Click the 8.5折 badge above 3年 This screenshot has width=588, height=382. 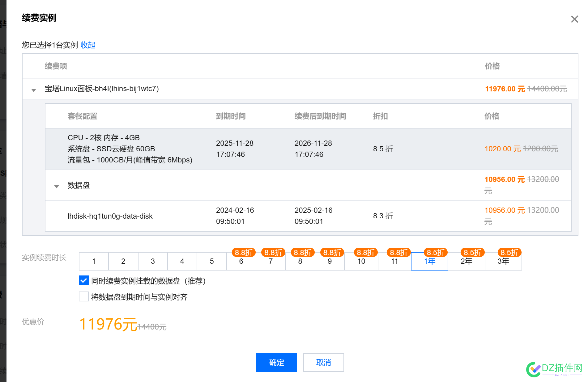tap(509, 252)
